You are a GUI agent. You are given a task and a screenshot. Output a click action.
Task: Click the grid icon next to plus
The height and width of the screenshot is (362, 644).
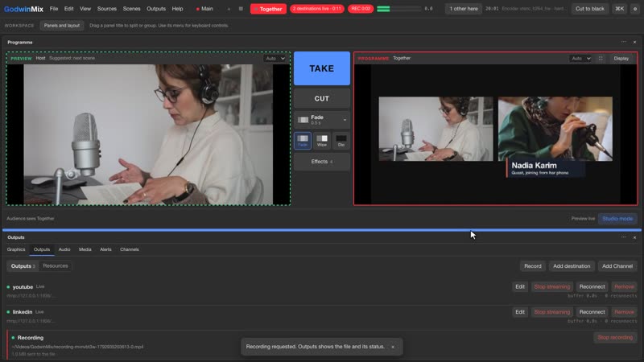pyautogui.click(x=241, y=9)
